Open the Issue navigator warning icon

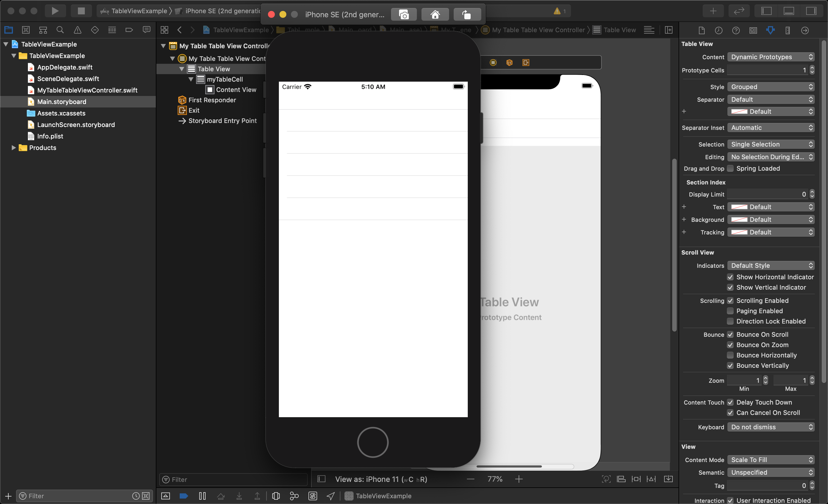pos(78,30)
